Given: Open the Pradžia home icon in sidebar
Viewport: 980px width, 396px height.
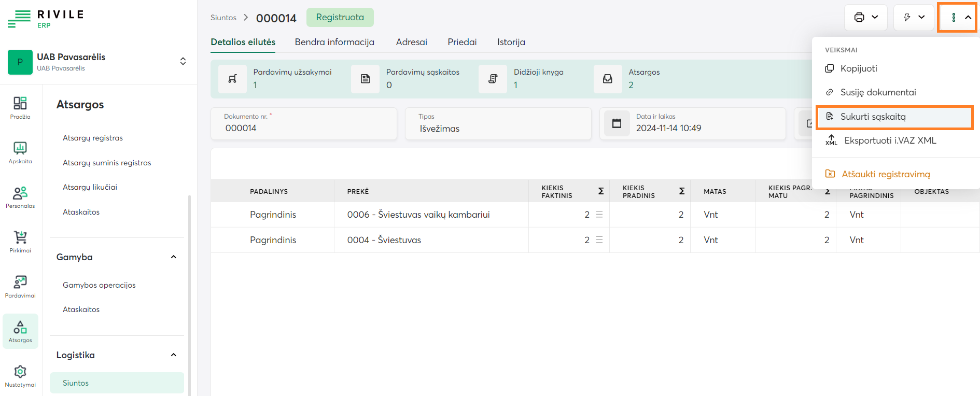Looking at the screenshot, I should click(x=20, y=107).
